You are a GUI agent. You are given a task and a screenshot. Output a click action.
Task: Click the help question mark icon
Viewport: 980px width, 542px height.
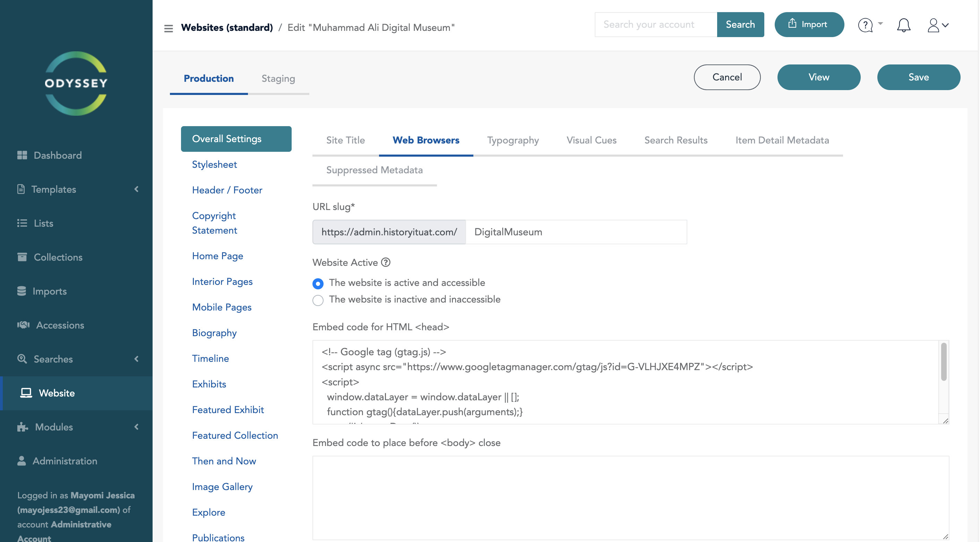(x=866, y=25)
